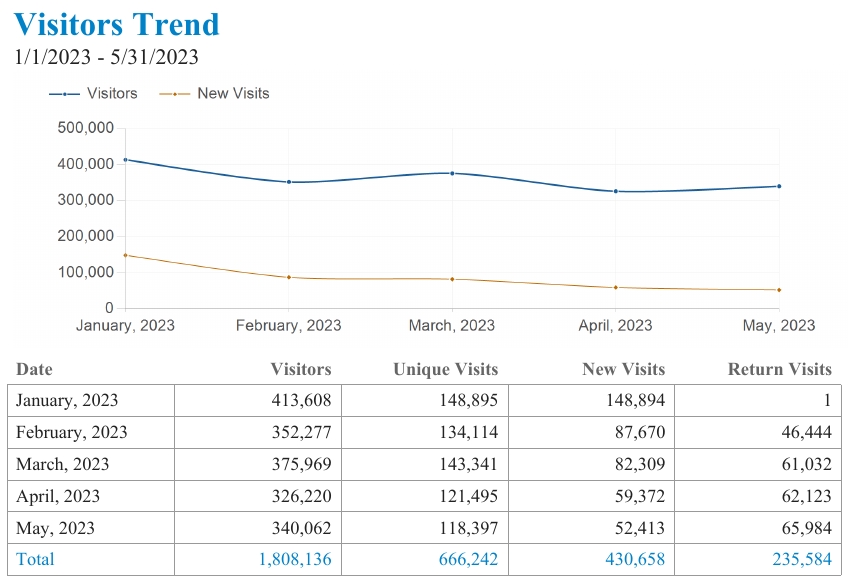Select the May Visitors data point on chart

tap(779, 186)
